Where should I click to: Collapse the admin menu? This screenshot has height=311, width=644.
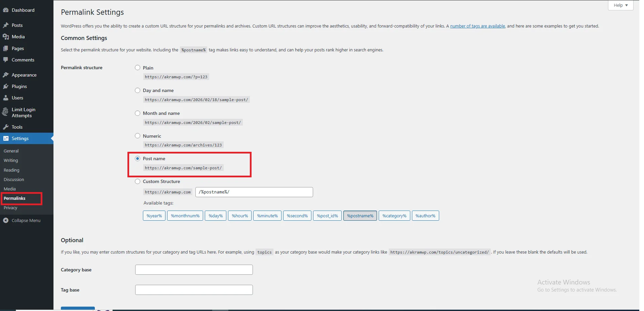[x=24, y=220]
